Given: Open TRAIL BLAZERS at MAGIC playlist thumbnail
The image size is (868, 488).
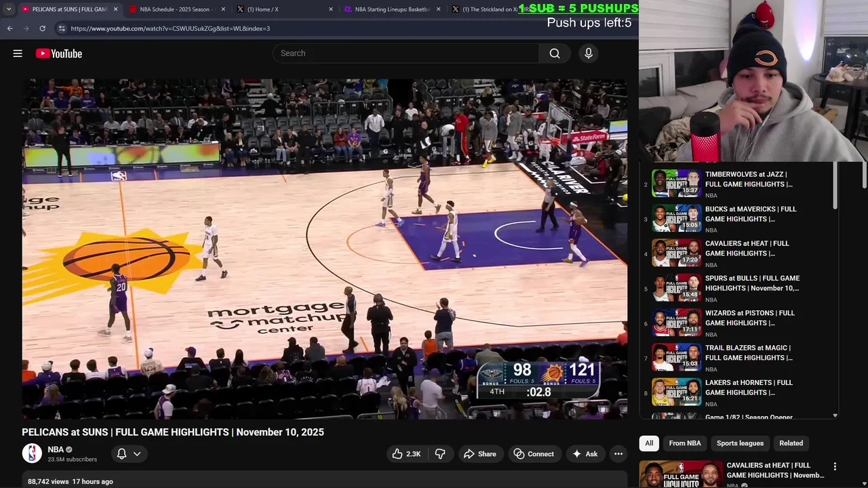Looking at the screenshot, I should pos(676,357).
